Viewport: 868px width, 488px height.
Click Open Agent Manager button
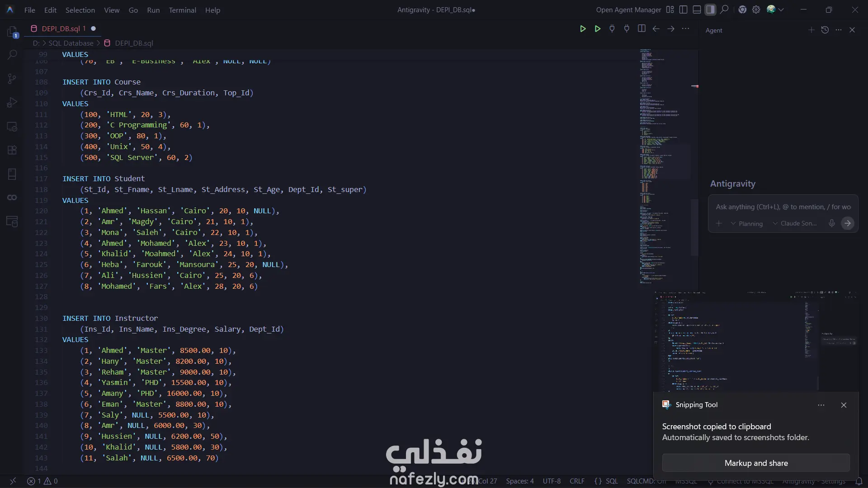tap(628, 9)
